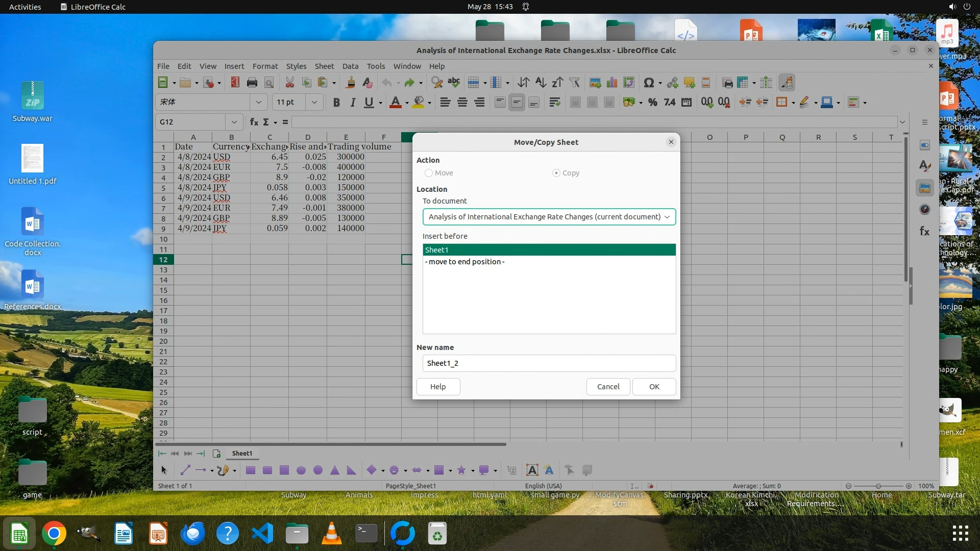Open sidebar Navigator panel icon
Screen dimensions: 980x551
tap(924, 209)
